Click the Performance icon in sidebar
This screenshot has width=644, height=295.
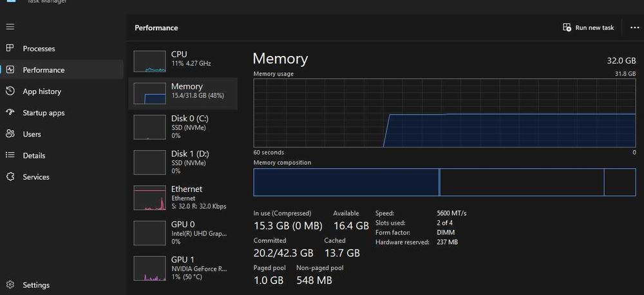pos(10,70)
